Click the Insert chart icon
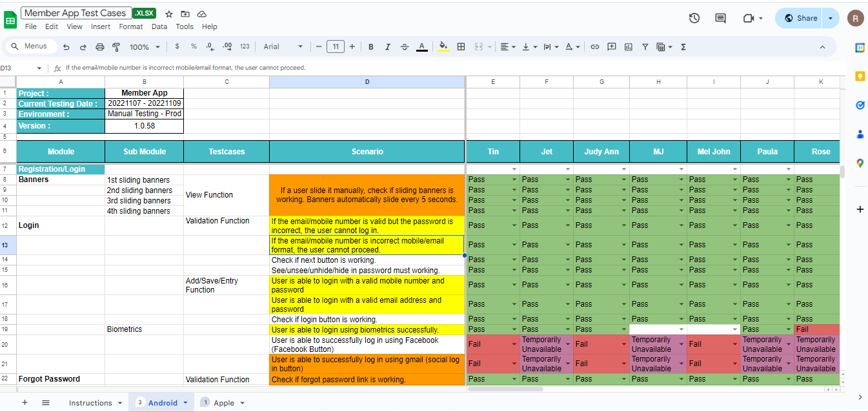This screenshot has height=412, width=868. tap(629, 46)
